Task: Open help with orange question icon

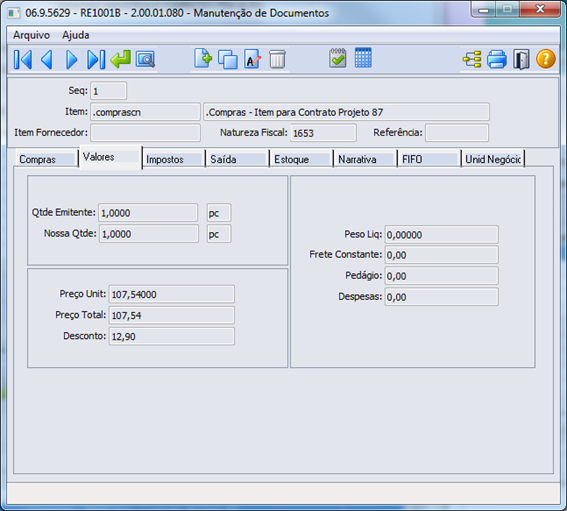Action: (546, 59)
